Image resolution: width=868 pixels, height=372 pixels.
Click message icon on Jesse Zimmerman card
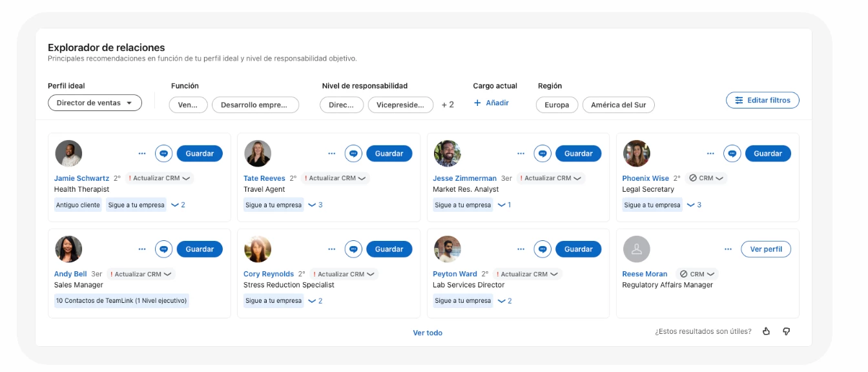[542, 154]
